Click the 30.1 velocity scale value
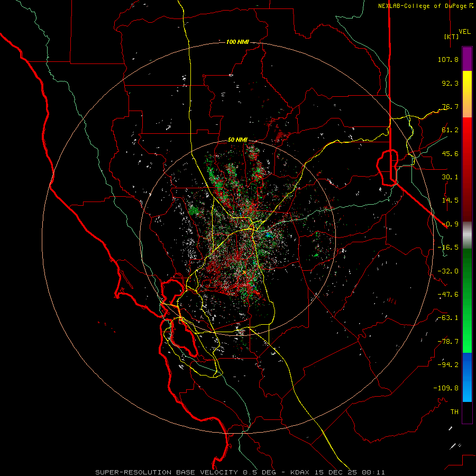The image size is (476, 476). 450,177
